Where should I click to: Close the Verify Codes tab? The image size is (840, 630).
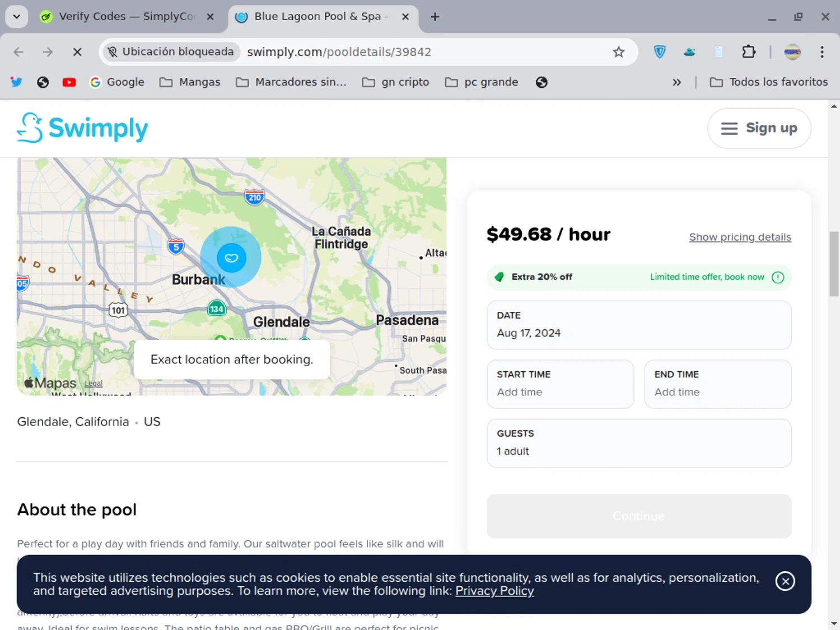pos(210,17)
